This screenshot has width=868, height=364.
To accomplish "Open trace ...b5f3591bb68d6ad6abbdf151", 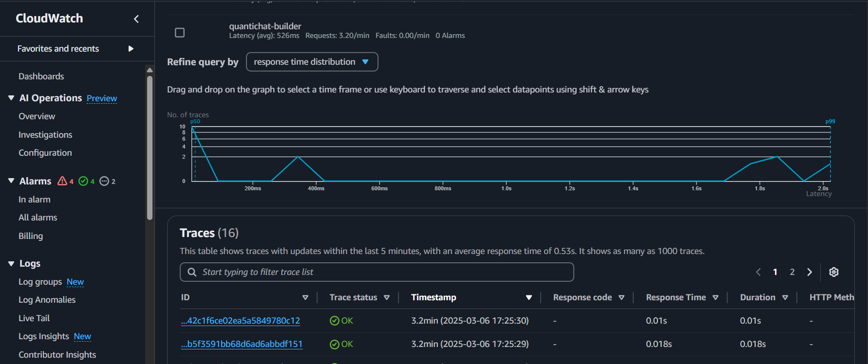I will [242, 344].
